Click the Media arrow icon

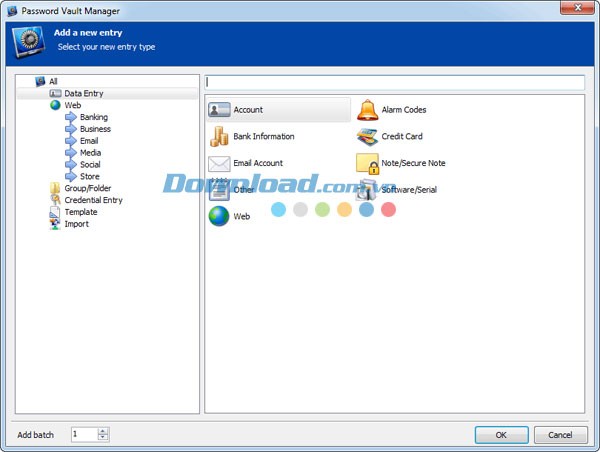[x=71, y=153]
